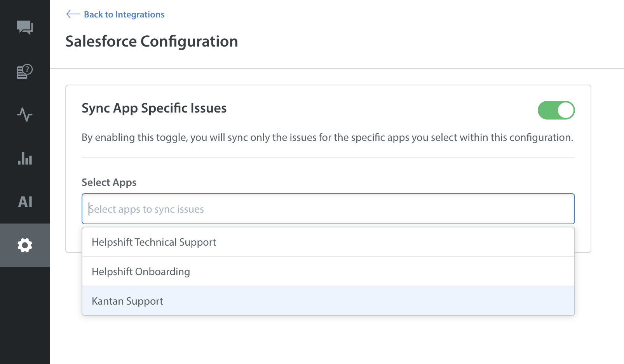Disable the Sync App Specific Issues toggle

[x=556, y=110]
